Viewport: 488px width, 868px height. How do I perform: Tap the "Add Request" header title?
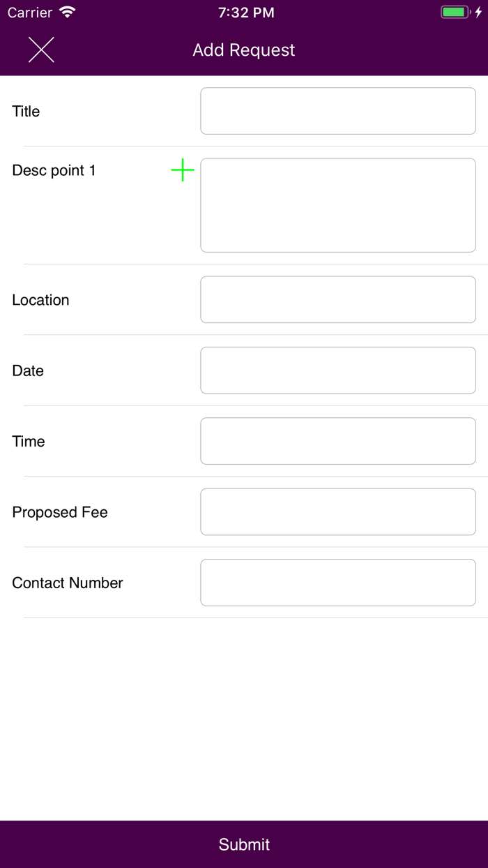(244, 50)
